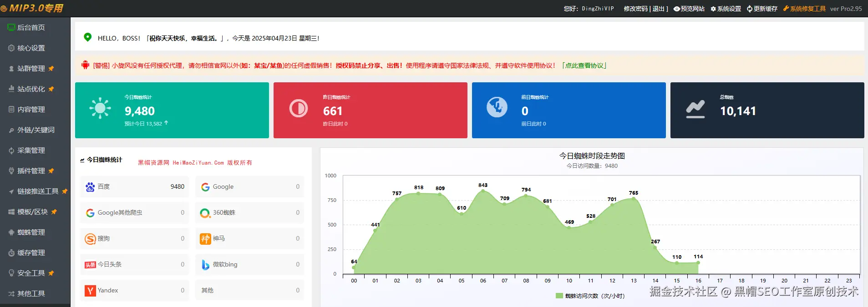The height and width of the screenshot is (307, 868).
Task: Select the 今日头条 spider row
Action: (135, 264)
